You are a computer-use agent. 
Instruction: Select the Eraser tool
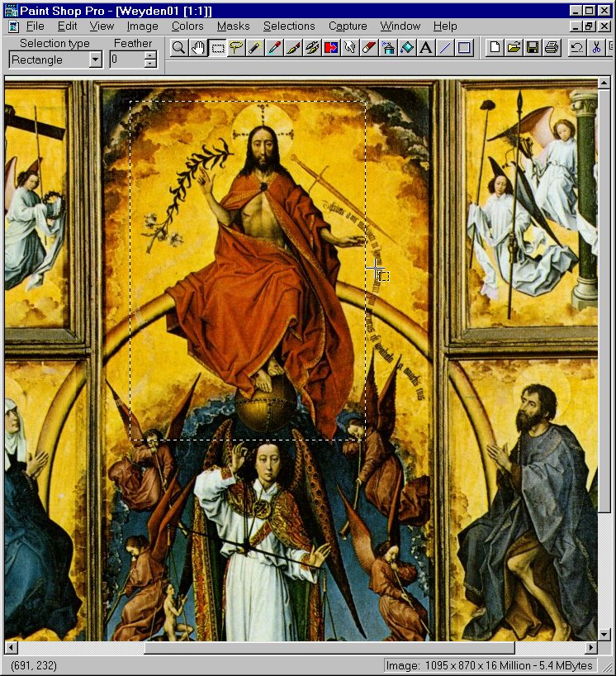(369, 48)
